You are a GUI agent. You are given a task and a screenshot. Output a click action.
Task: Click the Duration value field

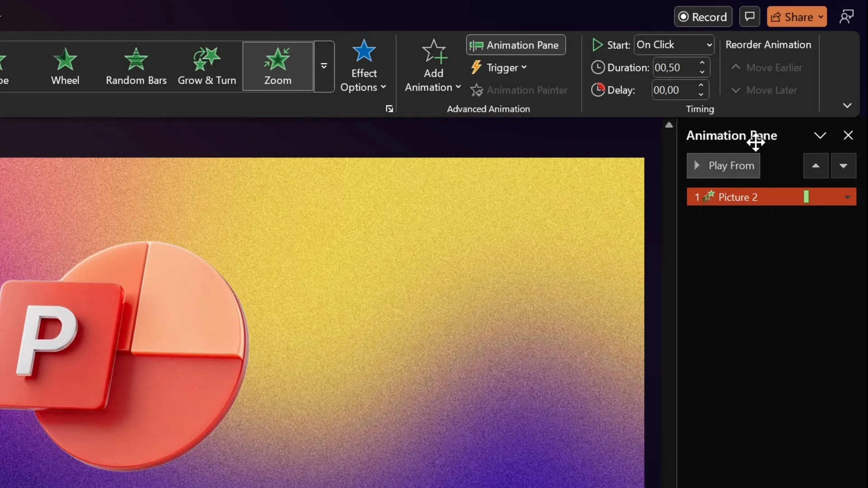674,68
